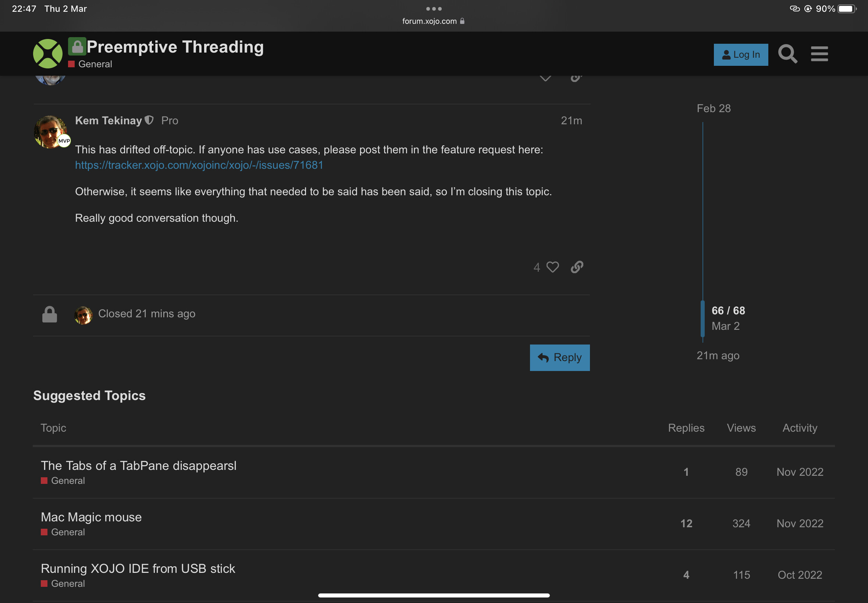Click the Pro title next to Kem Tekinay
This screenshot has width=868, height=603.
point(170,121)
